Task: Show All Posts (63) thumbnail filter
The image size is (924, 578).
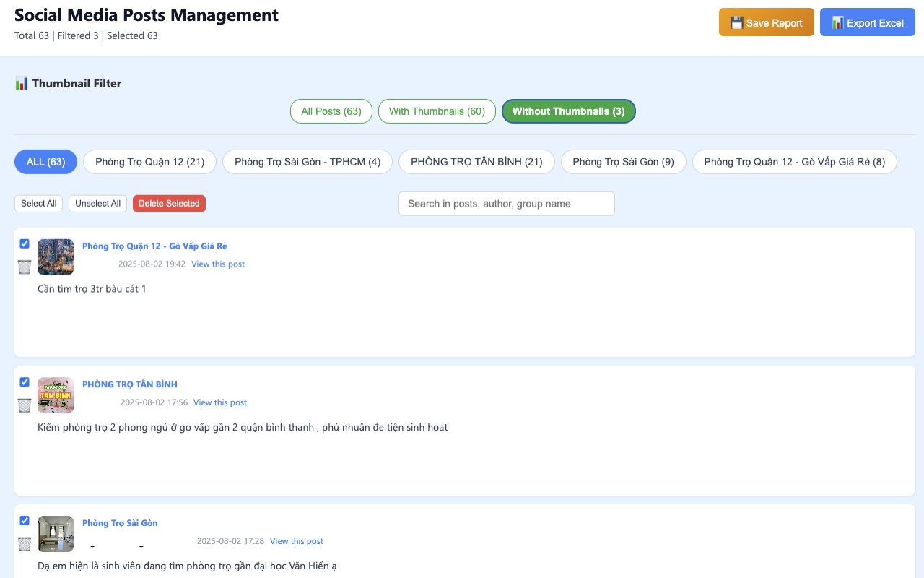Action: tap(331, 111)
